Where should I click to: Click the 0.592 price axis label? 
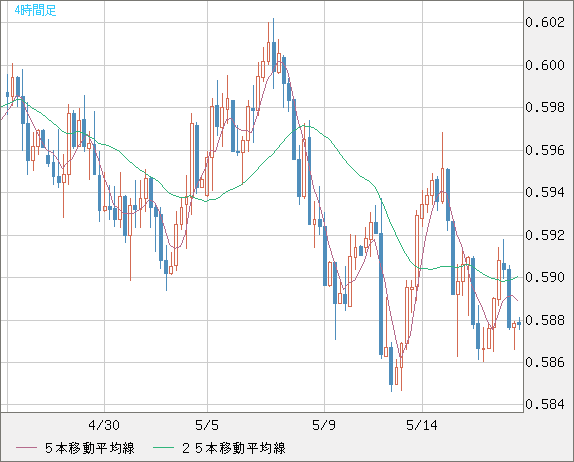pos(545,235)
